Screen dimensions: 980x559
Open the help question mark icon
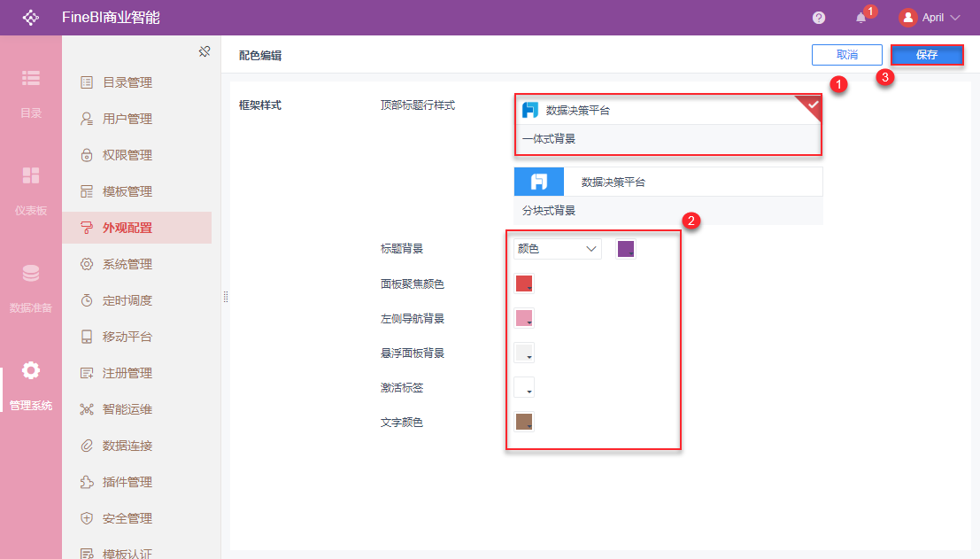(819, 18)
